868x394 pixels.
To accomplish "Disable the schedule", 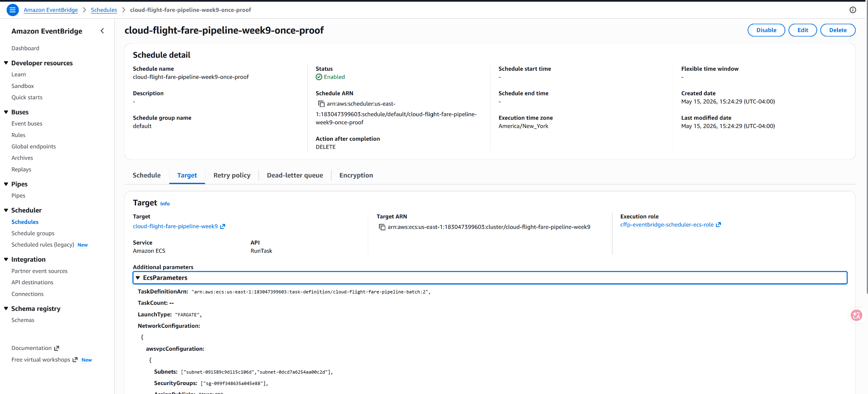I will coord(766,30).
